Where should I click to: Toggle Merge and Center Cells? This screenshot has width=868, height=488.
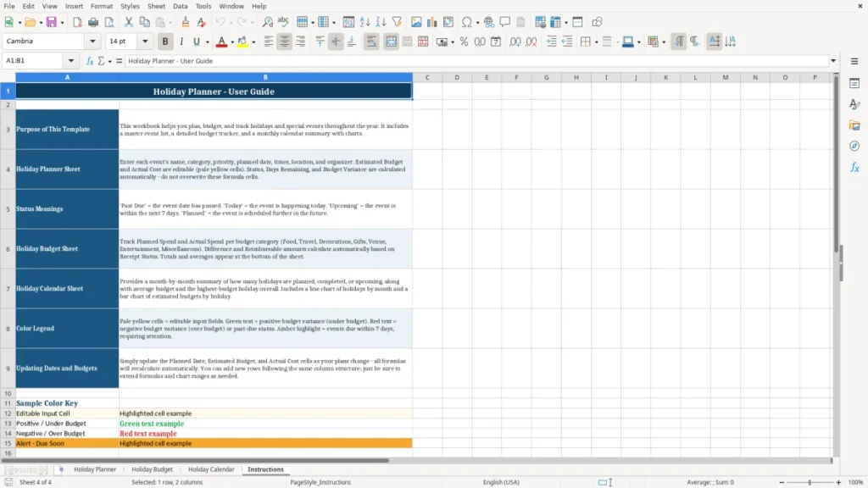(392, 42)
